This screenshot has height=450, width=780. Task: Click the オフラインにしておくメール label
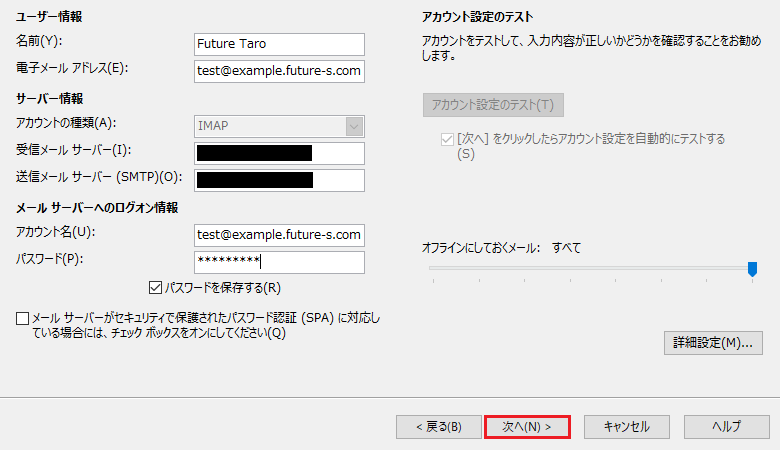pos(481,248)
